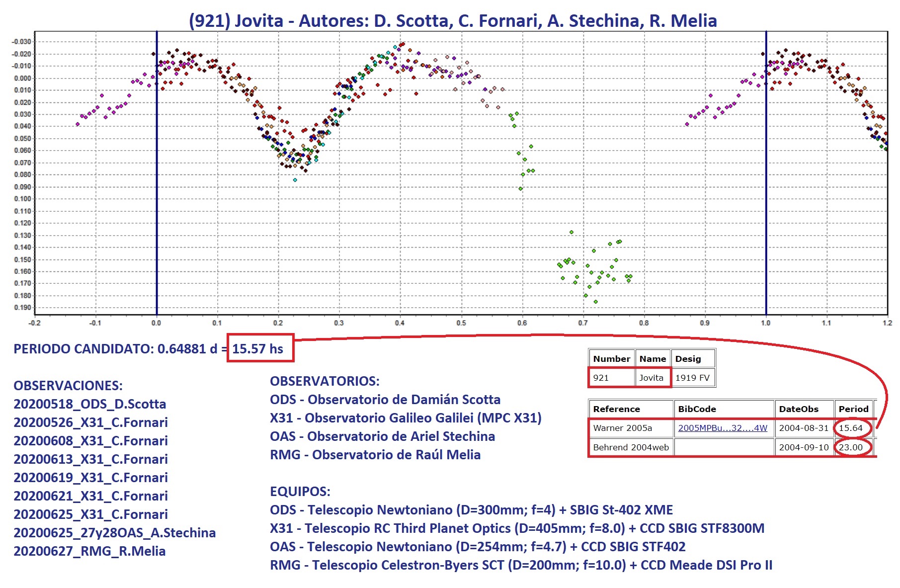Select the red-boxed 15.57 hs period
The image size is (900, 588).
click(x=258, y=348)
